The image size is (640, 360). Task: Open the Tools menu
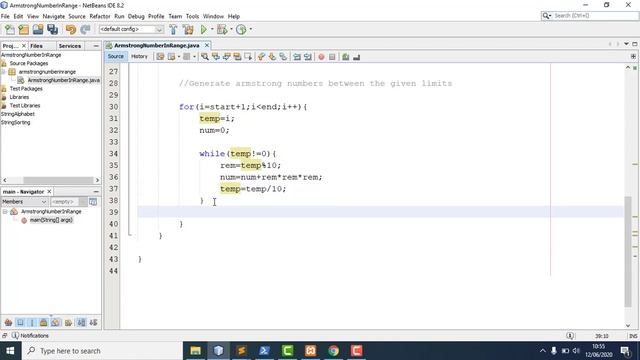click(x=192, y=16)
